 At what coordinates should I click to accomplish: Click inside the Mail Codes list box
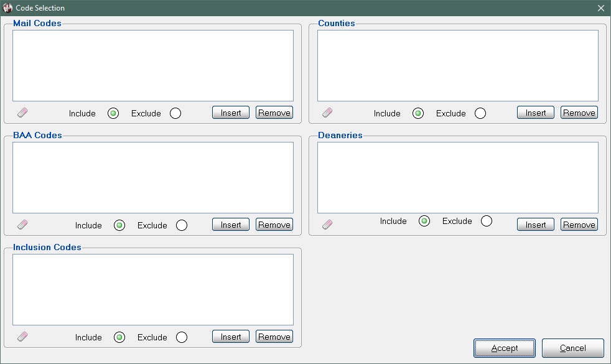[153, 65]
